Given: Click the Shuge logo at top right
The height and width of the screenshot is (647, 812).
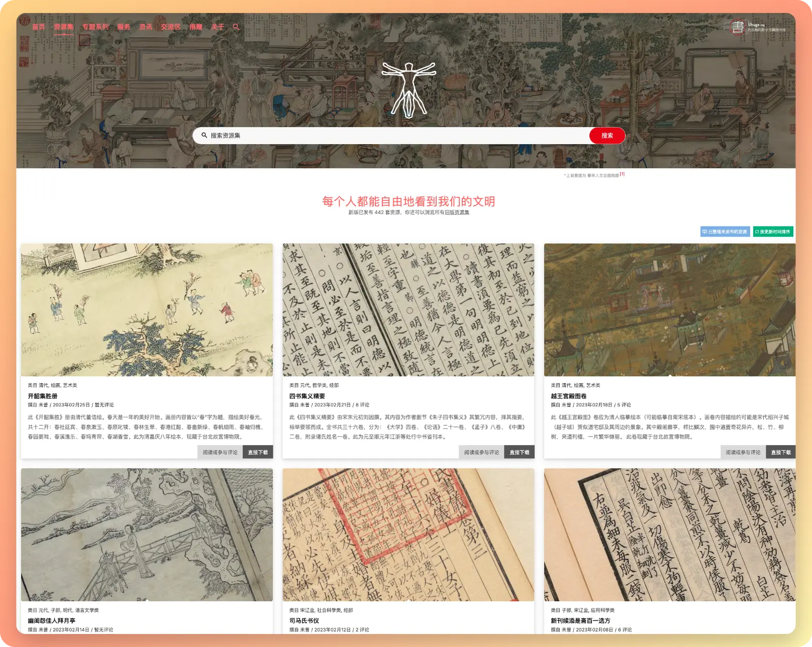Looking at the screenshot, I should pos(757,27).
